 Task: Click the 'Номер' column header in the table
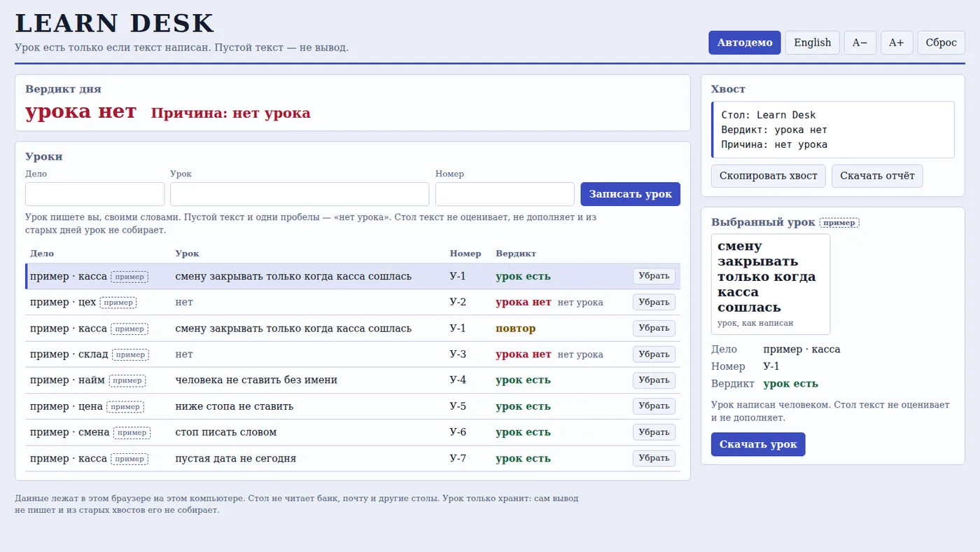coord(465,254)
